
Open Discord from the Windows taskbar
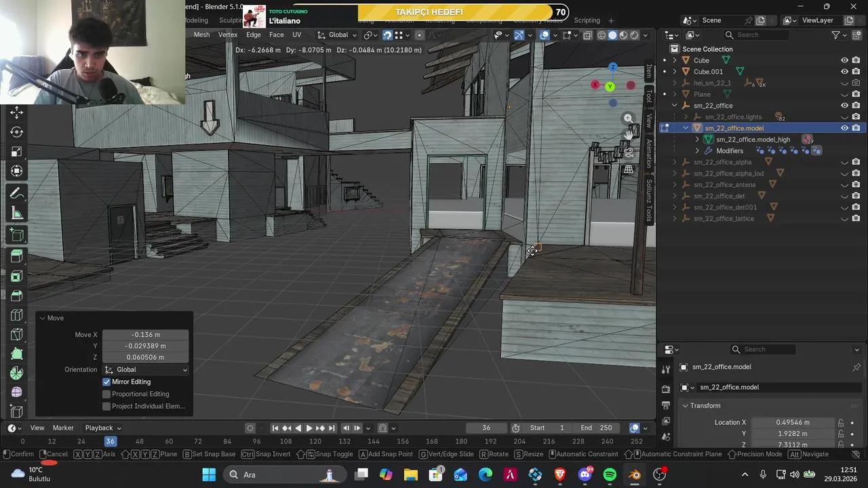tap(585, 474)
